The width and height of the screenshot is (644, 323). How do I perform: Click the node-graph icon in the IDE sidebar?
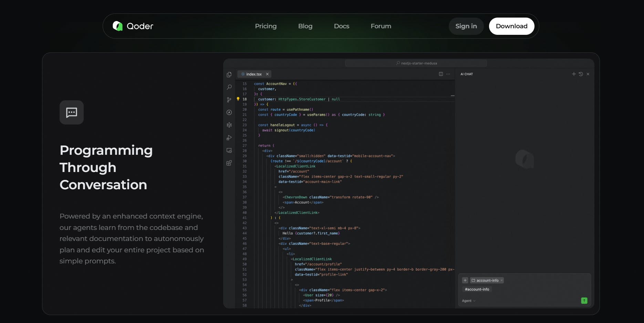tap(229, 125)
